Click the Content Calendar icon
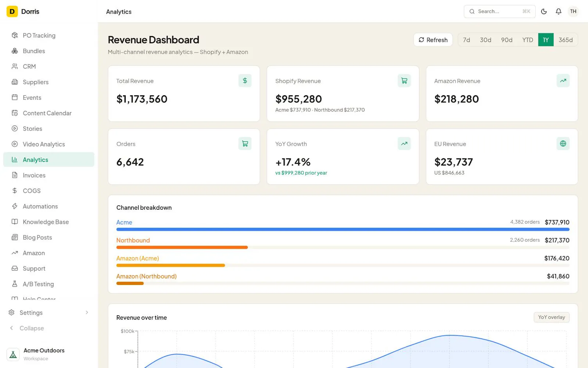Viewport: 588px width, 368px height. pos(15,113)
